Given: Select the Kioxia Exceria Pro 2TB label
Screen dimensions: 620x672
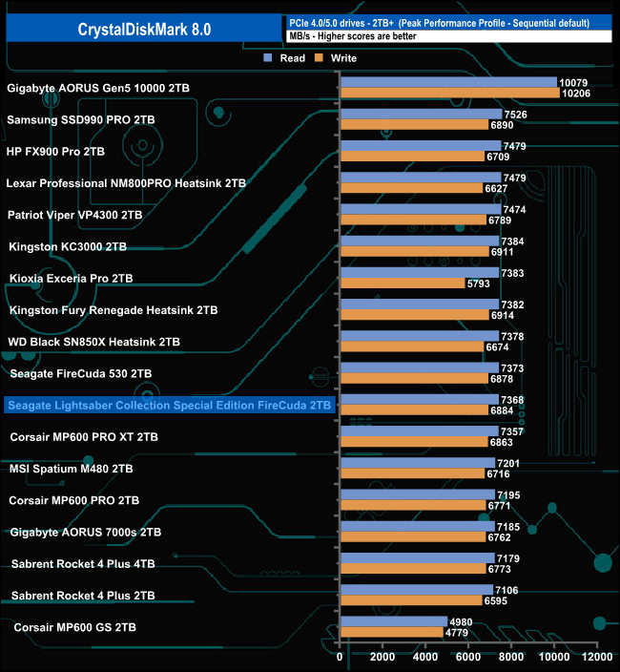Looking at the screenshot, I should (x=72, y=279).
